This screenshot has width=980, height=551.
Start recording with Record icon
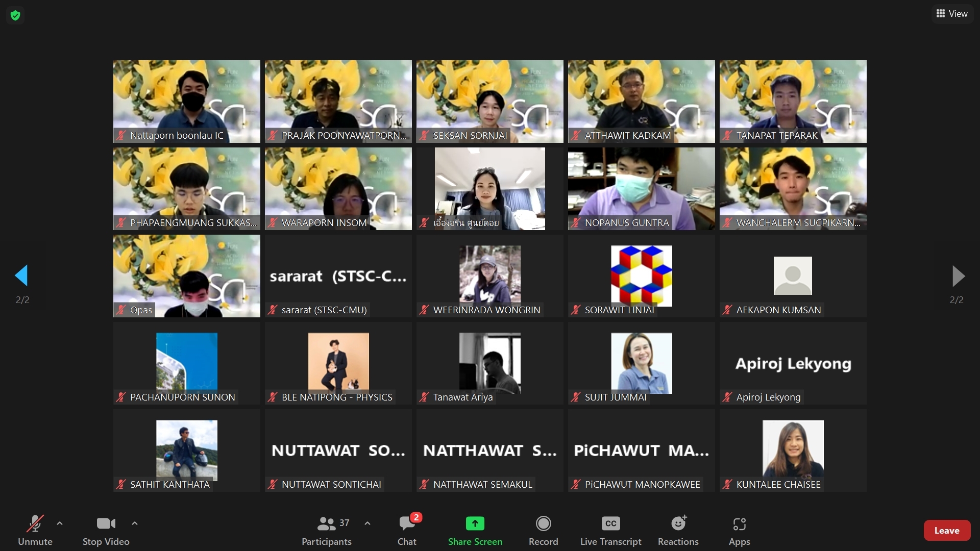(x=543, y=524)
